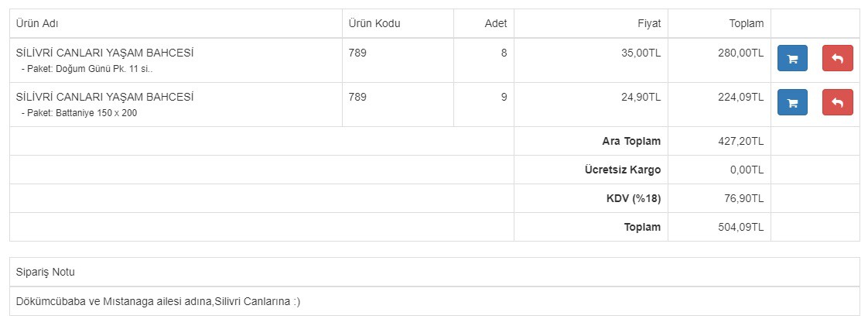Click the 24,90TL unit price
This screenshot has height=319, width=868.
[641, 97]
